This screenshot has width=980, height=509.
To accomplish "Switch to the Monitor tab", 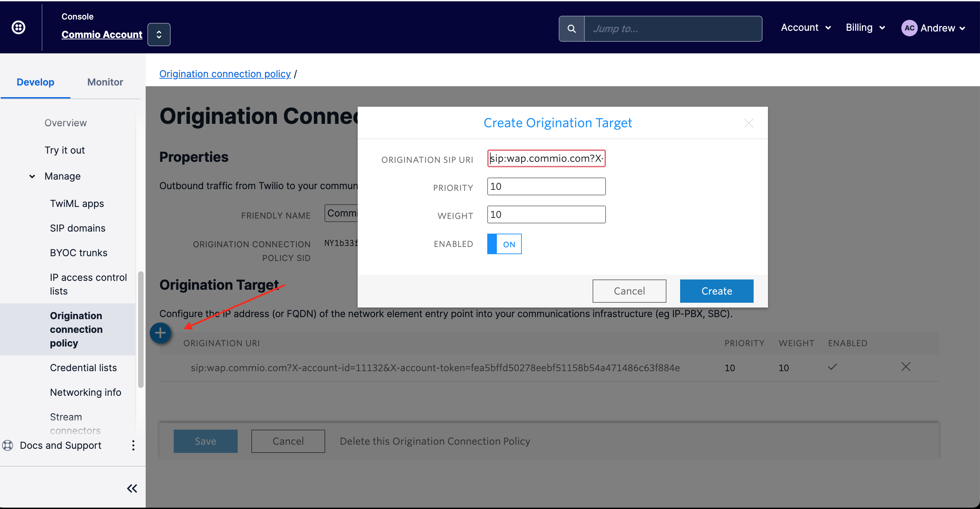I will (105, 82).
